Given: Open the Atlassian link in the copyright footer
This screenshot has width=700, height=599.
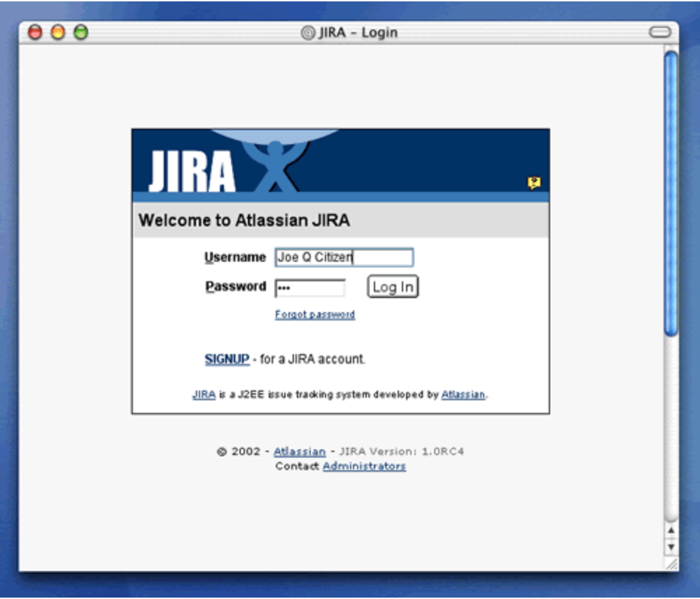Looking at the screenshot, I should point(300,452).
